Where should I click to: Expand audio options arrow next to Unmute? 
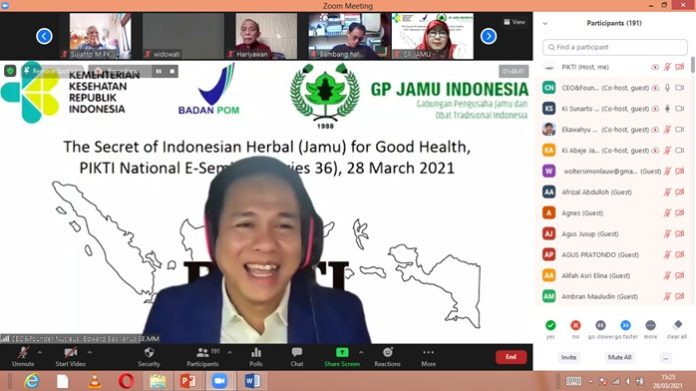40,352
